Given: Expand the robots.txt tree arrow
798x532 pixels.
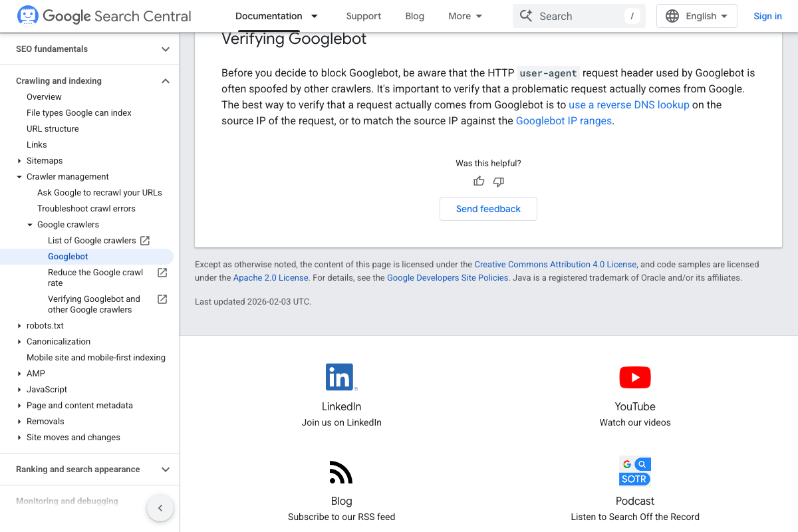Looking at the screenshot, I should [x=19, y=326].
